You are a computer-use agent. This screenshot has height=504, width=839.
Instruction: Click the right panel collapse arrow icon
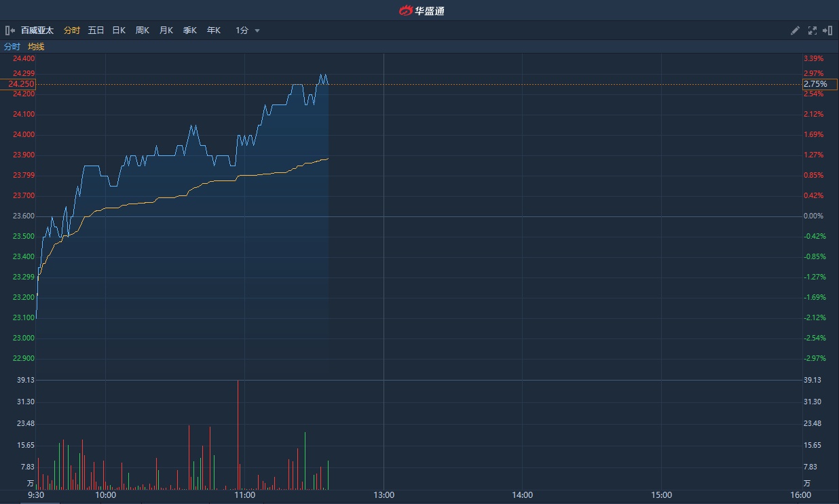(x=827, y=31)
